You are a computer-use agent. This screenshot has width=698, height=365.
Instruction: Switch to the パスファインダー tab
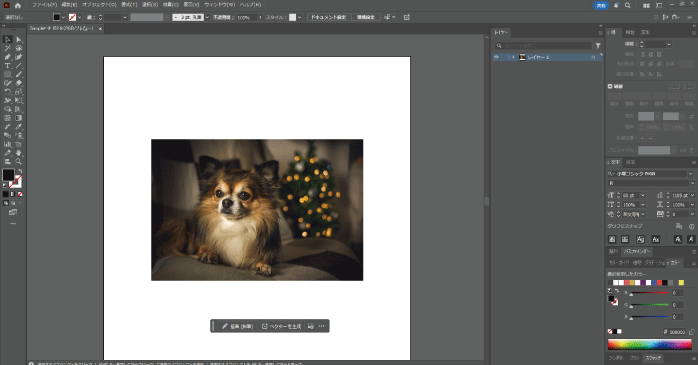(637, 251)
